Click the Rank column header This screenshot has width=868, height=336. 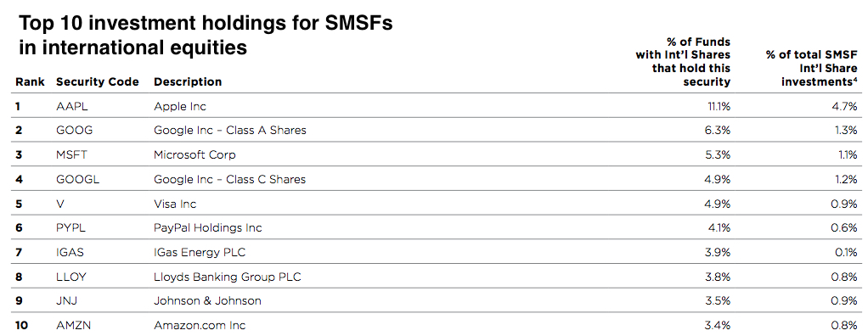tap(30, 81)
